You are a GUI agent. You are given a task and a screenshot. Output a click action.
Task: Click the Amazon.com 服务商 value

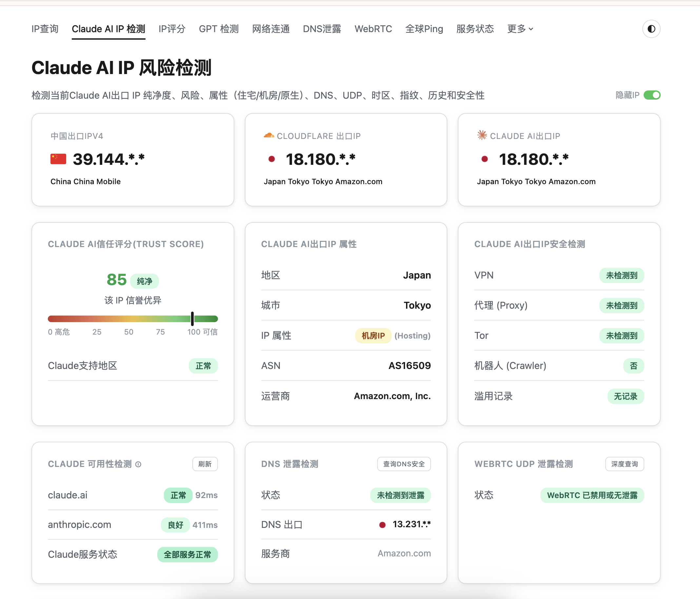coord(404,553)
